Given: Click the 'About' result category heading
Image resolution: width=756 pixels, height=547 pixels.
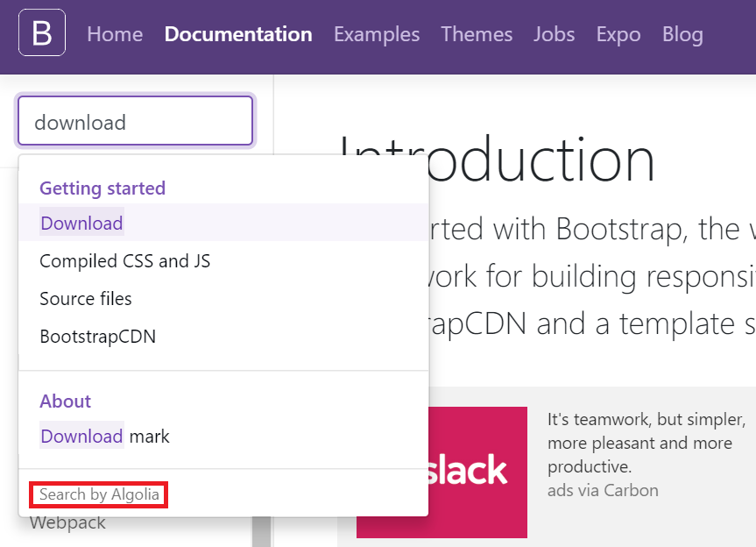Looking at the screenshot, I should 65,401.
